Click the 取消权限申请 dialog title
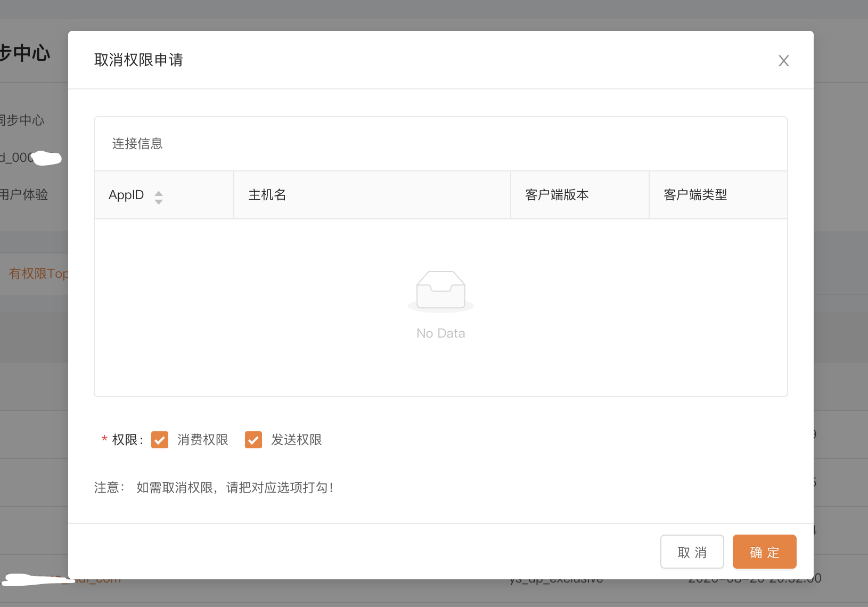868x607 pixels. click(138, 60)
